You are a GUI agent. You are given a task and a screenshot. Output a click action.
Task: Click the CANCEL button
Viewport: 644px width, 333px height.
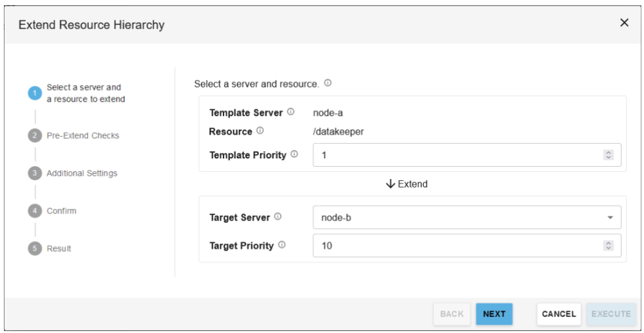pyautogui.click(x=558, y=314)
